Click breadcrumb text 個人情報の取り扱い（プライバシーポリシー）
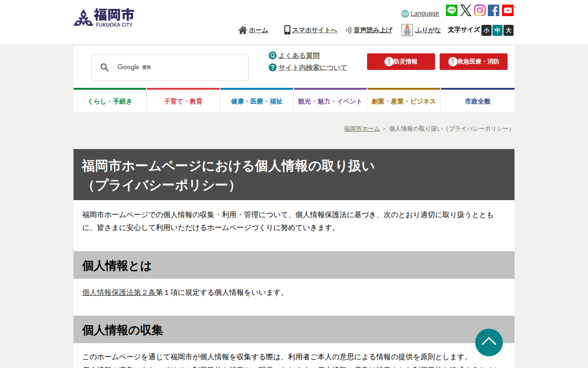This screenshot has height=368, width=588. (452, 129)
